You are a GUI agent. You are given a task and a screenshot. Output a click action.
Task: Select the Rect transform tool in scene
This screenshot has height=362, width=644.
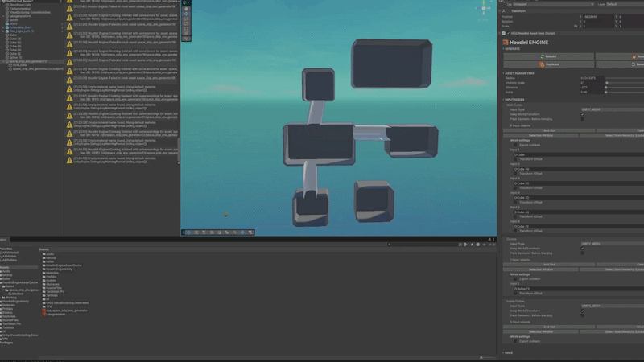tap(186, 29)
